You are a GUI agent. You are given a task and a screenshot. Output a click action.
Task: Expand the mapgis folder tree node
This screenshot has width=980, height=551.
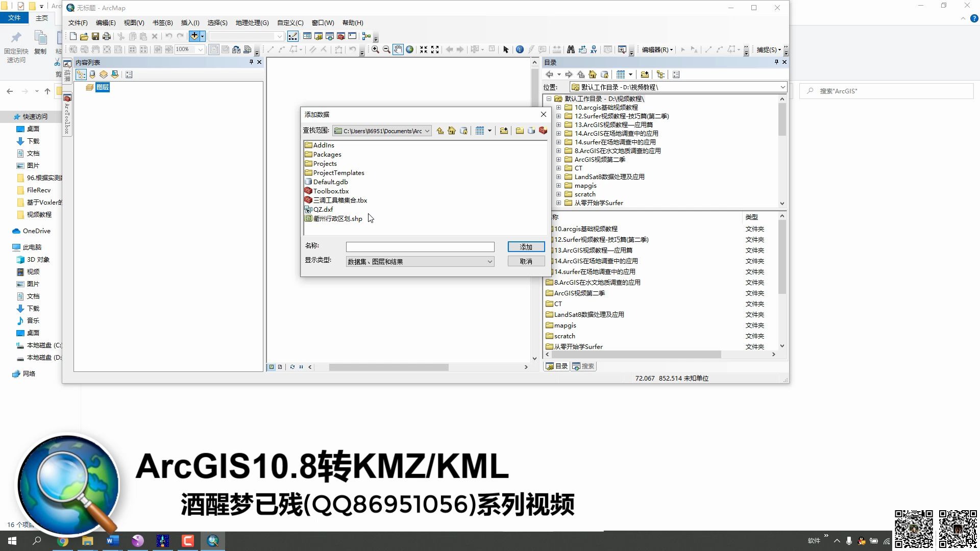tap(558, 186)
